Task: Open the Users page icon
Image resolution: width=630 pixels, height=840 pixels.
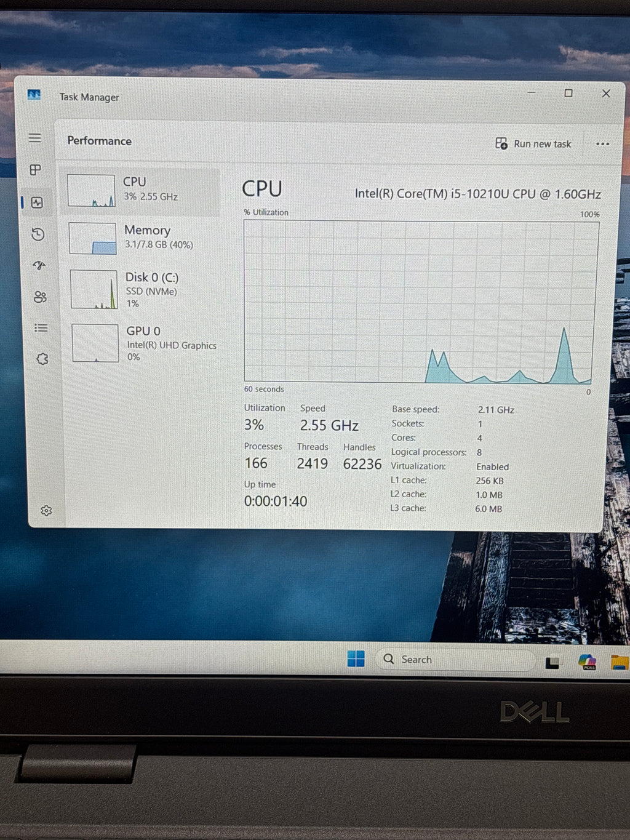Action: [x=41, y=297]
